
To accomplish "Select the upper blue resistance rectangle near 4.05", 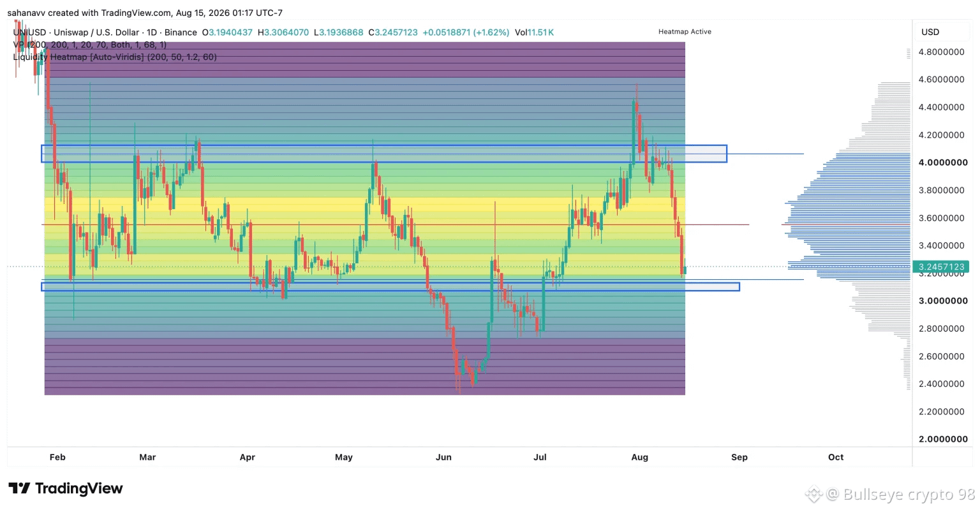I will point(384,154).
